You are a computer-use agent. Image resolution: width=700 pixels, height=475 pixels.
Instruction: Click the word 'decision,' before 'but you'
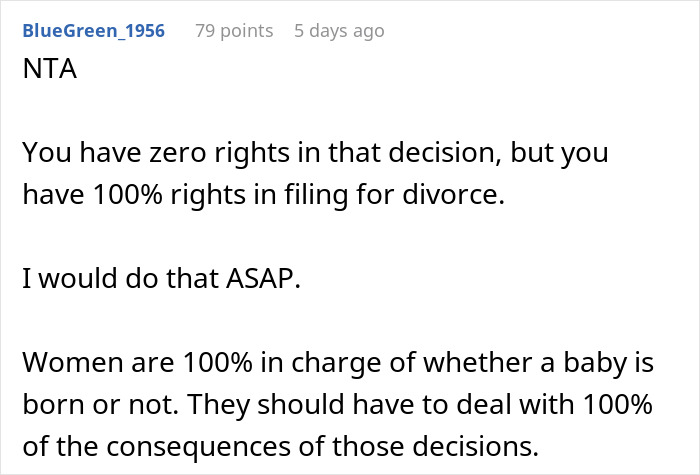(445, 153)
